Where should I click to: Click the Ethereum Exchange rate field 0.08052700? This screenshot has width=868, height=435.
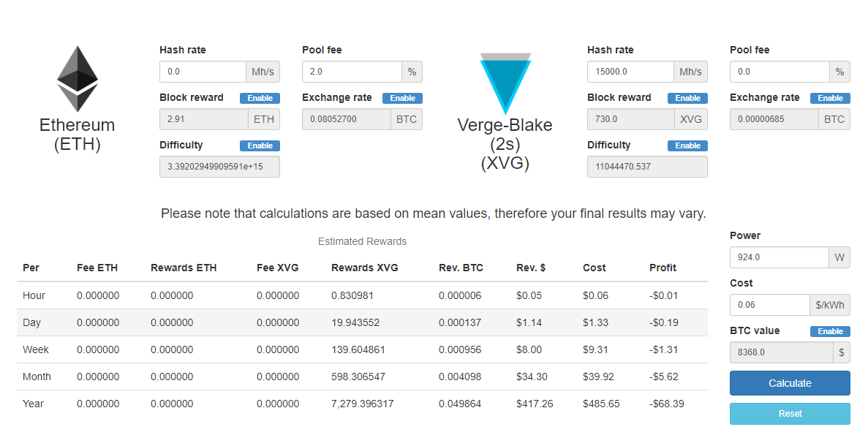(x=347, y=119)
